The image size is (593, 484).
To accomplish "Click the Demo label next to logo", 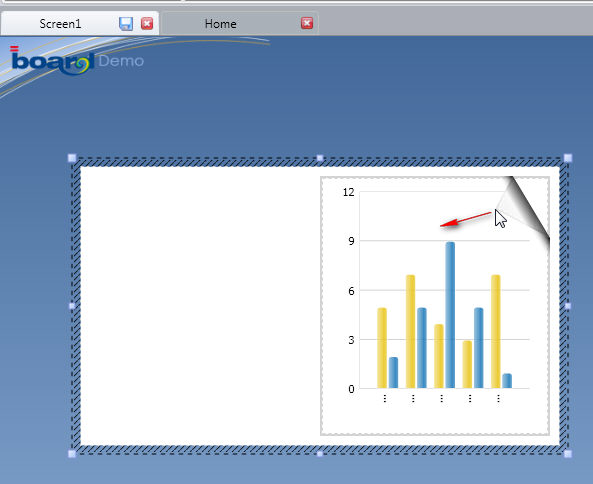I will 121,61.
